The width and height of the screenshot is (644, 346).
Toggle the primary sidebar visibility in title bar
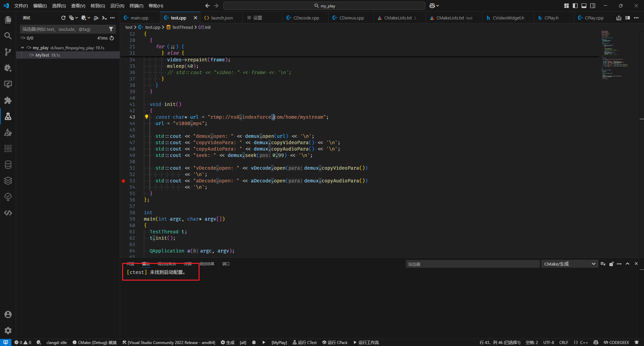(575, 6)
